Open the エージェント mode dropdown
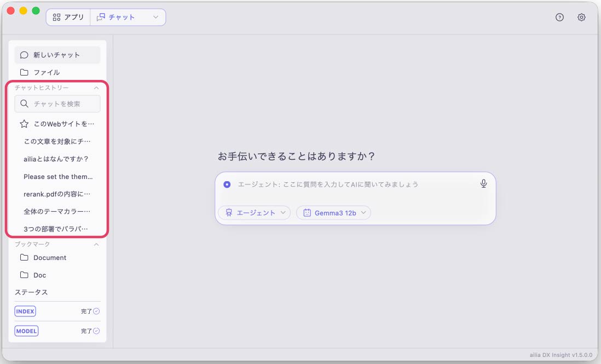 [x=255, y=212]
